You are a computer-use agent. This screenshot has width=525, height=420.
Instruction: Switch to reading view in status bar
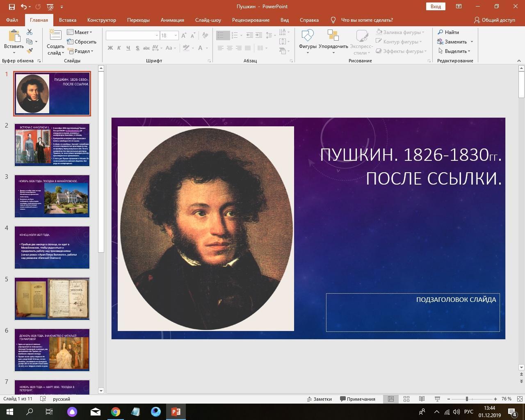click(422, 399)
